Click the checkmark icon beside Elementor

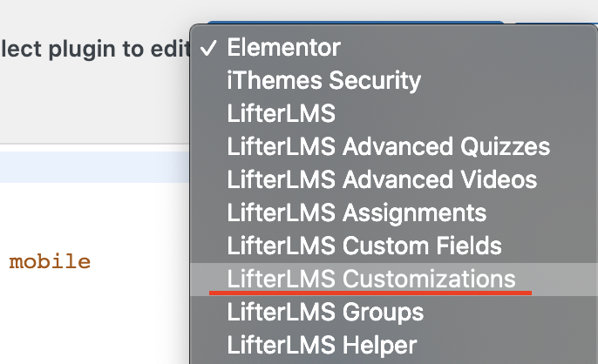(208, 49)
